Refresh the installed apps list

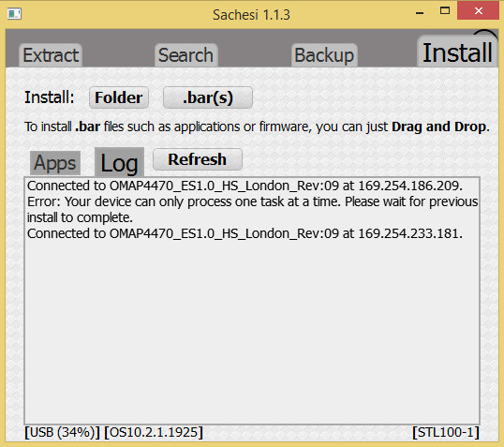[198, 159]
